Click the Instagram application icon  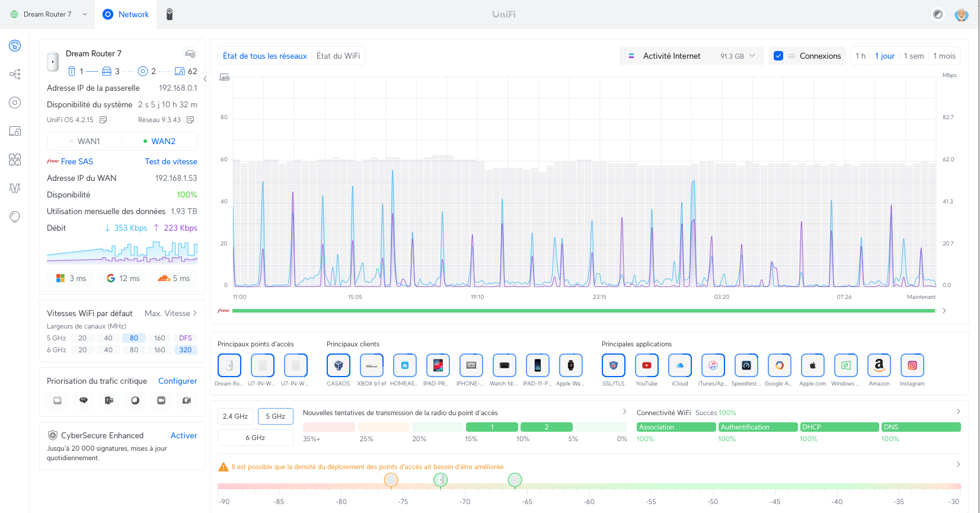click(912, 365)
